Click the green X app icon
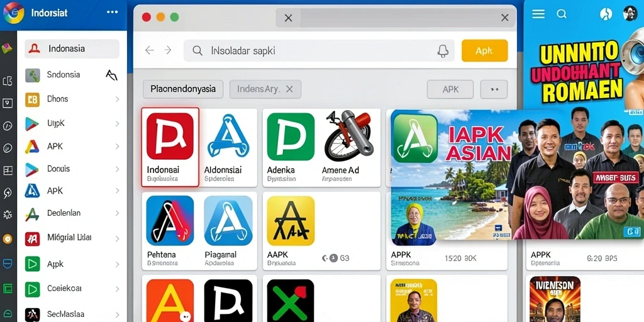This screenshot has width=644, height=322. point(291,301)
